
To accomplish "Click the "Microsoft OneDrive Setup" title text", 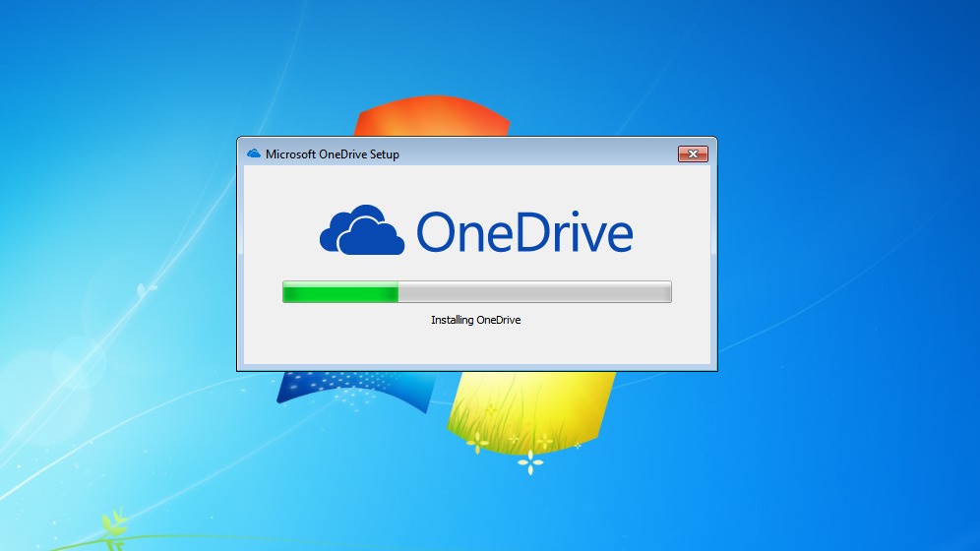I will tap(332, 154).
